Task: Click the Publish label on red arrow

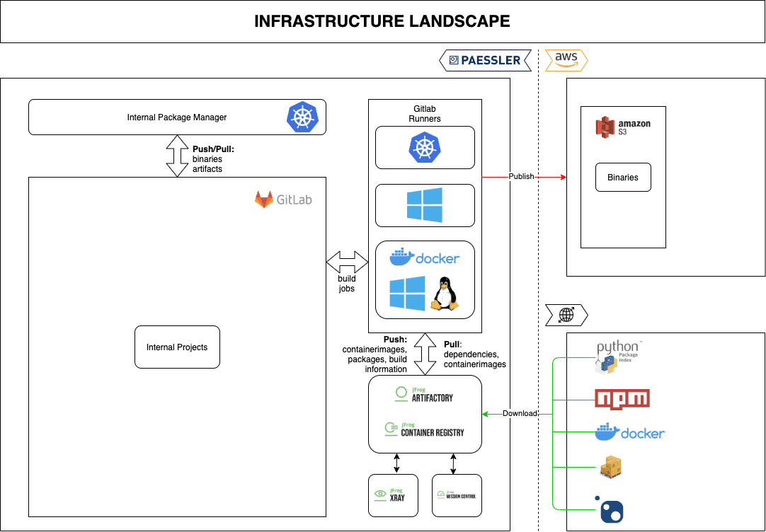Action: (x=521, y=176)
